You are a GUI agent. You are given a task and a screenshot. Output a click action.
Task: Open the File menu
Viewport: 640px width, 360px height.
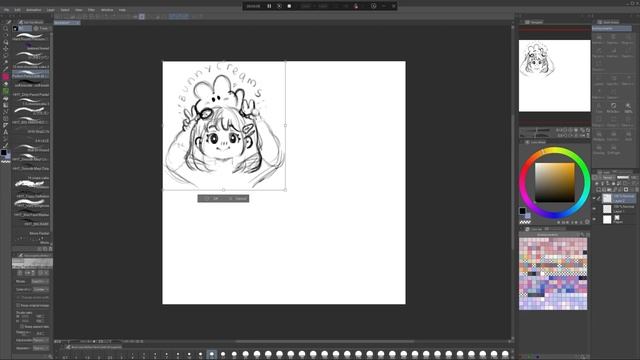(7, 10)
